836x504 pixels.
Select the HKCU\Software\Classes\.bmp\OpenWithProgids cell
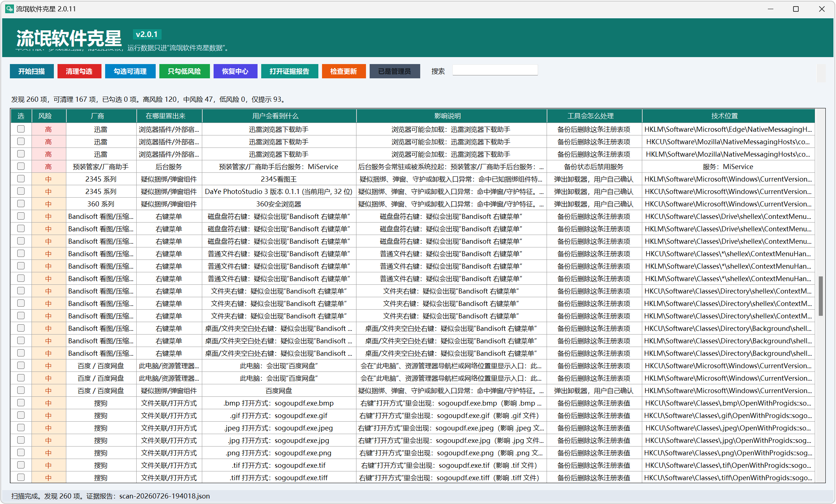point(728,403)
